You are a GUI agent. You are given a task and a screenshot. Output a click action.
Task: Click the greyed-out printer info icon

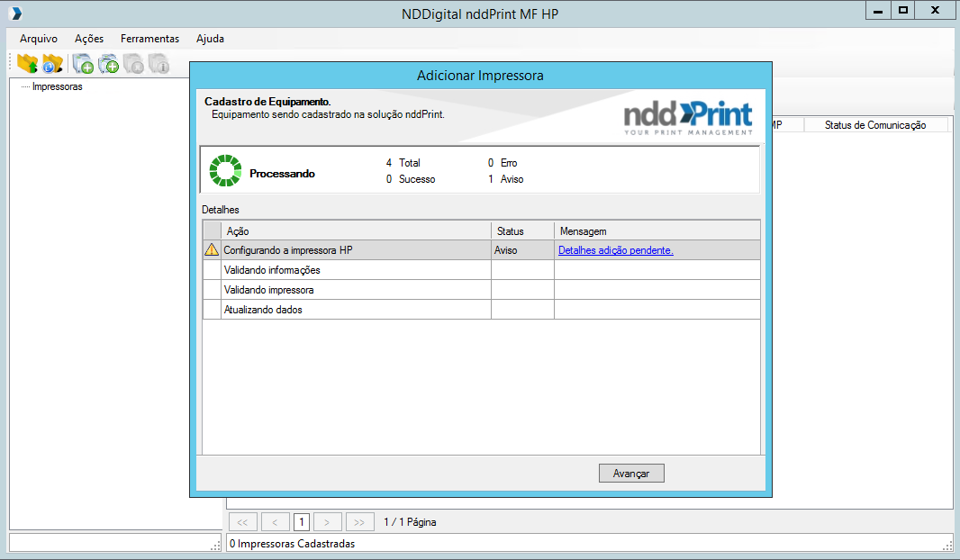coord(159,63)
